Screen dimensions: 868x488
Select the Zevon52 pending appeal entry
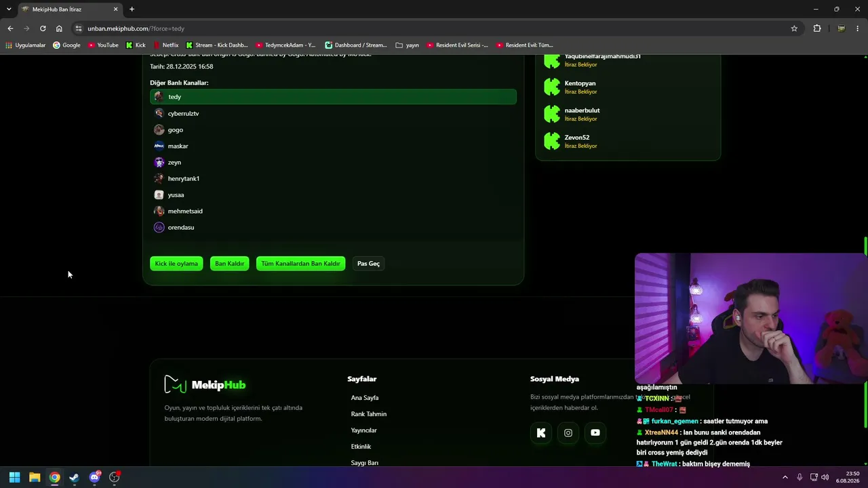pos(627,141)
